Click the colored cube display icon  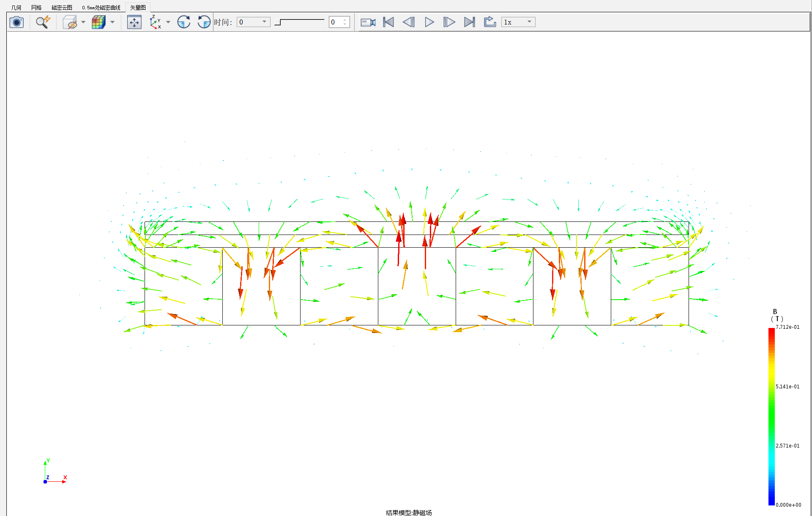98,22
